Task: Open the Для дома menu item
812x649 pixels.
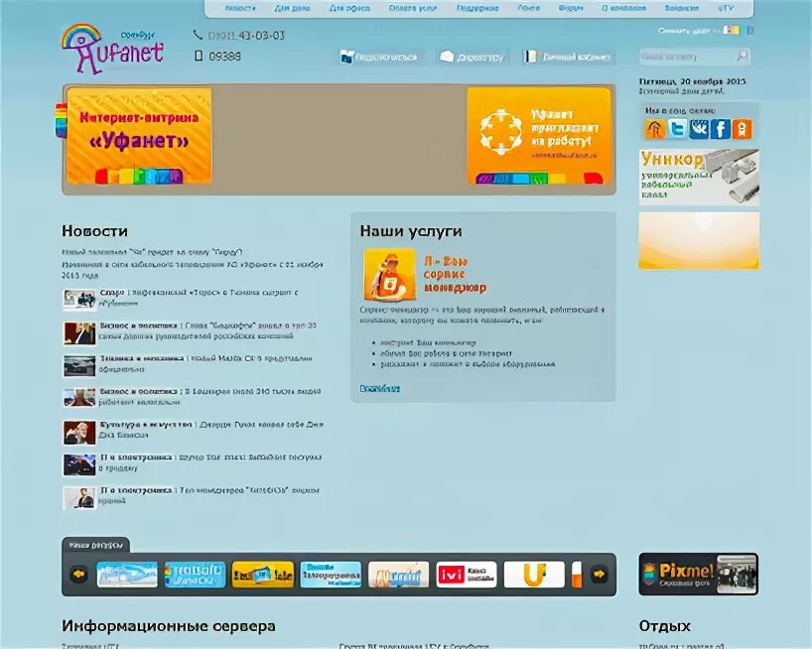Action: [x=292, y=8]
